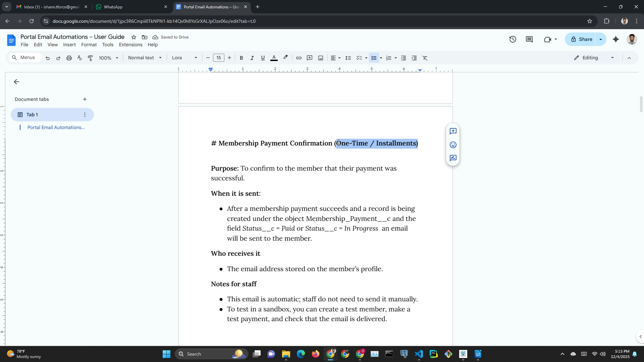The height and width of the screenshot is (362, 644).
Task: Open spelling and grammar check icon
Action: point(79,58)
